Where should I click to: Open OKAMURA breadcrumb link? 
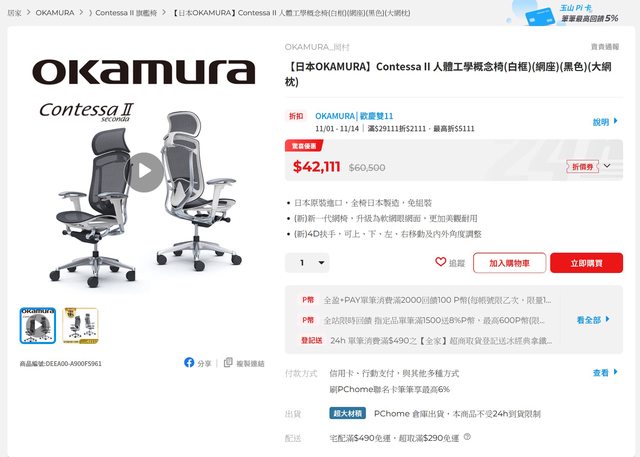[x=55, y=13]
